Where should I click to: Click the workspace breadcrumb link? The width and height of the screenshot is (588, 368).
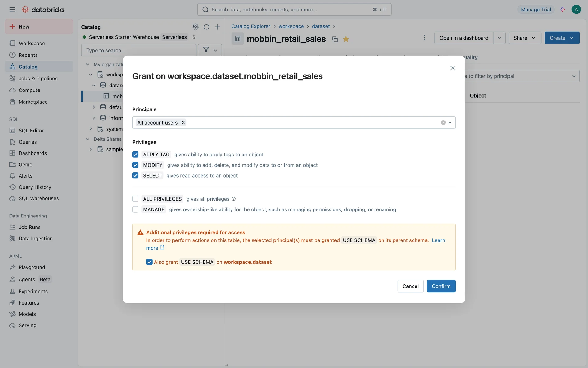coord(291,26)
